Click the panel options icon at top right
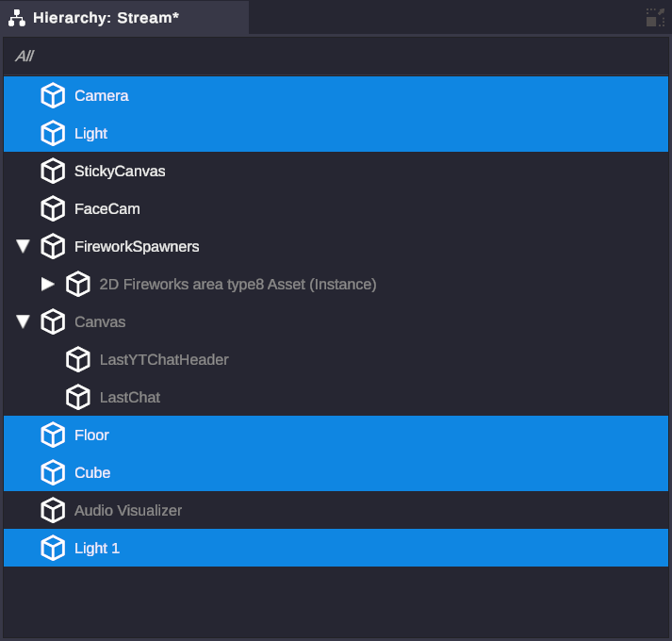The height and width of the screenshot is (641, 672). [655, 17]
